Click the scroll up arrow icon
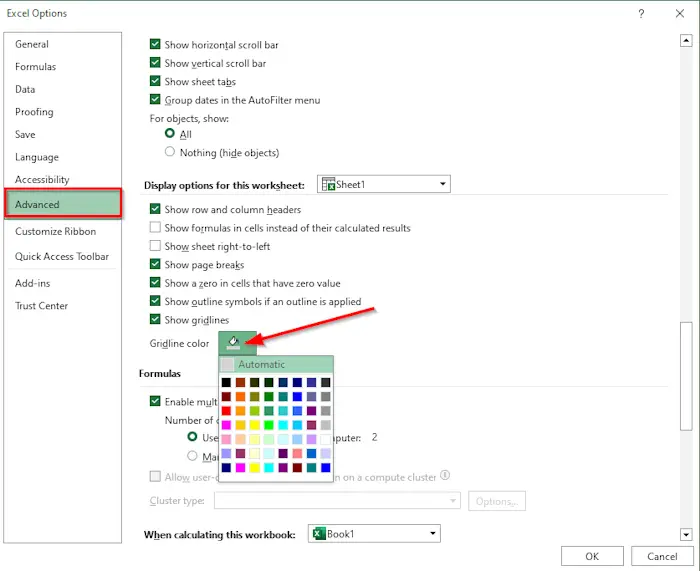 point(686,41)
